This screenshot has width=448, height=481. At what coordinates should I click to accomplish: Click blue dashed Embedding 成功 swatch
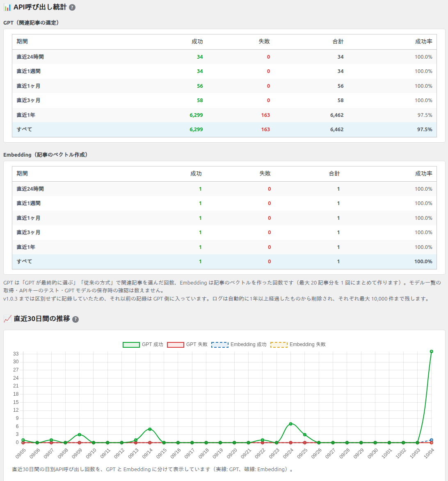[220, 345]
